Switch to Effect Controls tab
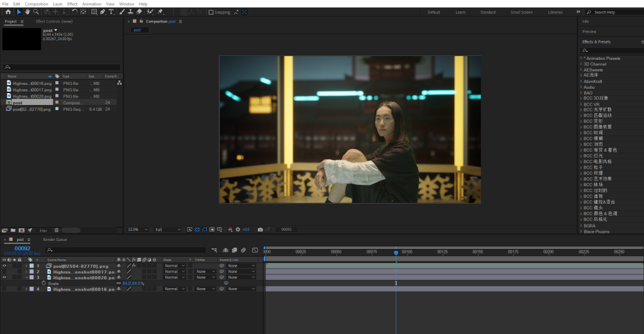The image size is (644, 334). click(54, 21)
